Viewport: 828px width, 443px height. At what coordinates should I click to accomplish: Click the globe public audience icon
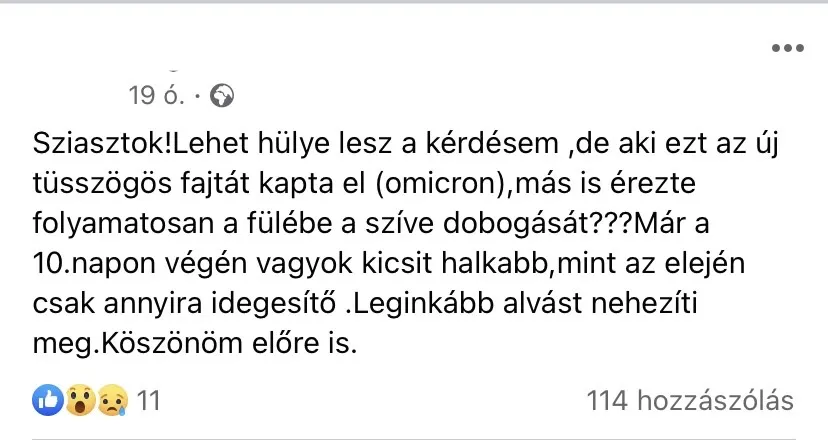click(x=222, y=96)
